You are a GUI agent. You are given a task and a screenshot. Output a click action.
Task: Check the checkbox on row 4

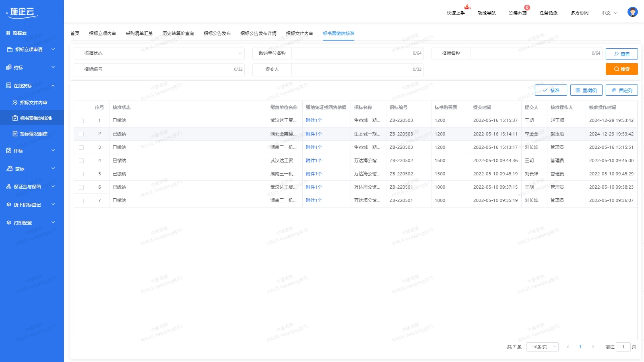tap(82, 160)
